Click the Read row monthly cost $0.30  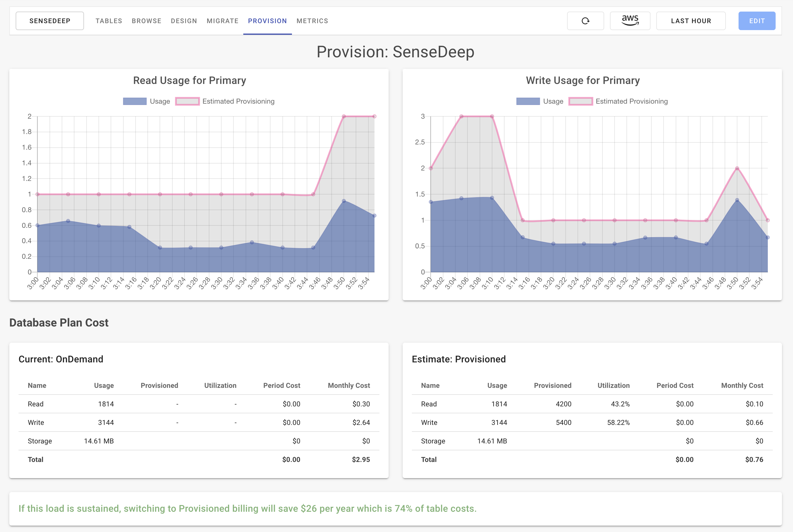(x=361, y=404)
